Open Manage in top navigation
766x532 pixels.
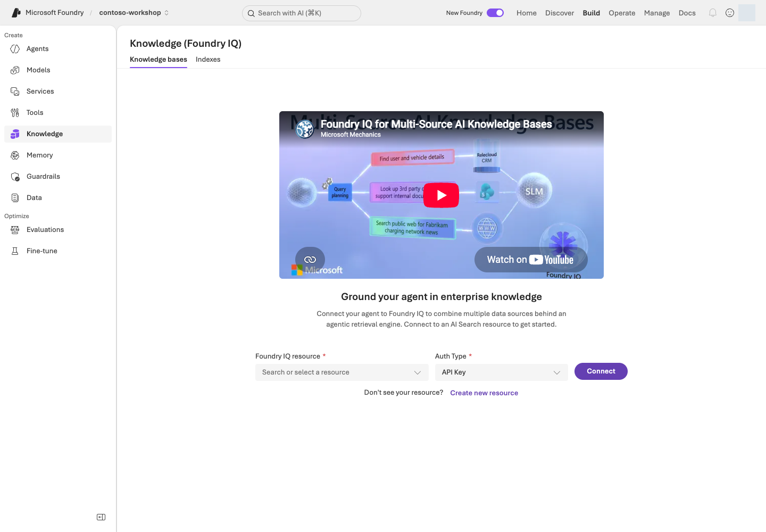point(657,13)
